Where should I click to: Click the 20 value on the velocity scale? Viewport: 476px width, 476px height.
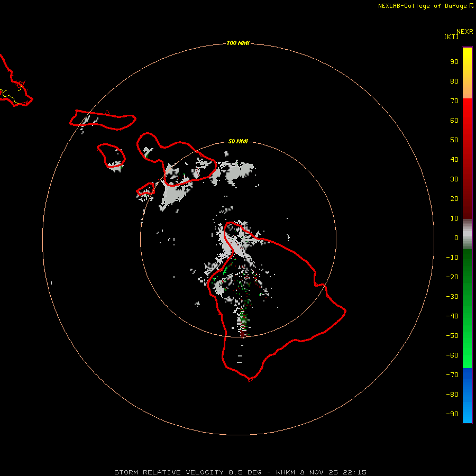click(x=454, y=199)
